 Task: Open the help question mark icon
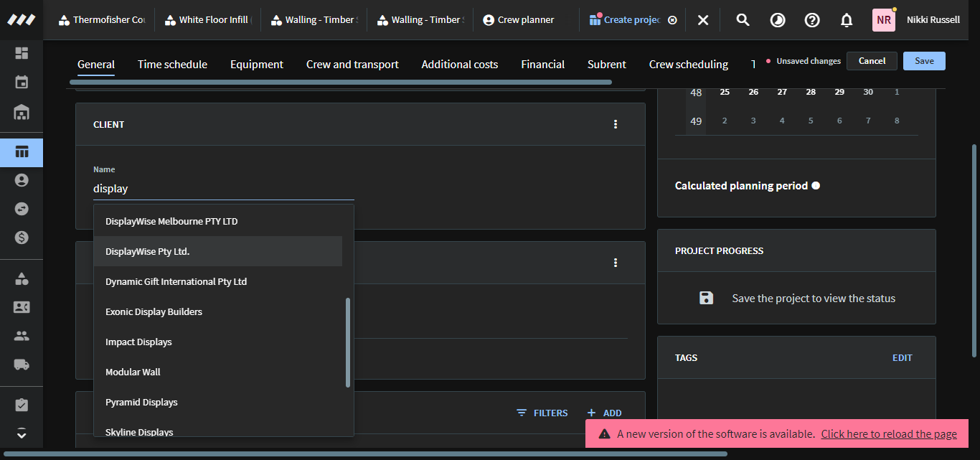[x=812, y=20]
